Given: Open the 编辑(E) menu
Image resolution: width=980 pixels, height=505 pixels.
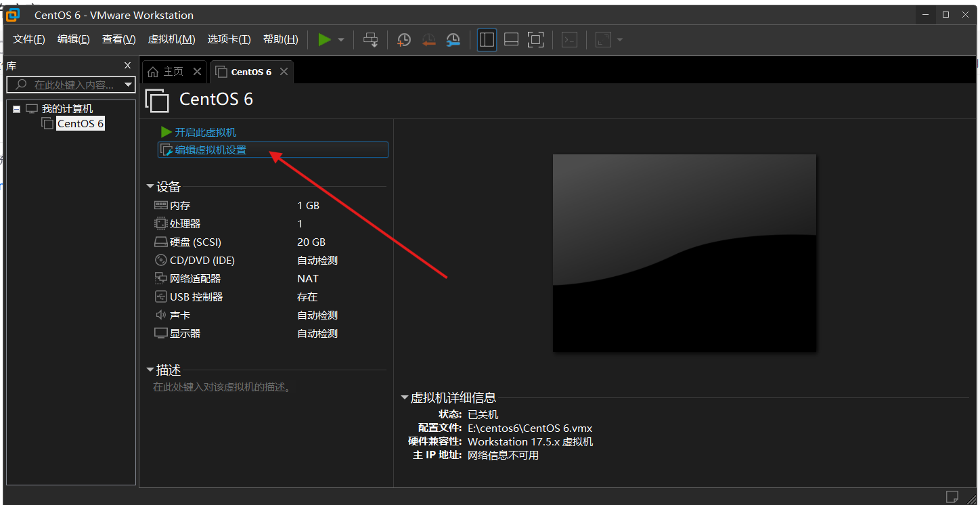Looking at the screenshot, I should pyautogui.click(x=74, y=40).
